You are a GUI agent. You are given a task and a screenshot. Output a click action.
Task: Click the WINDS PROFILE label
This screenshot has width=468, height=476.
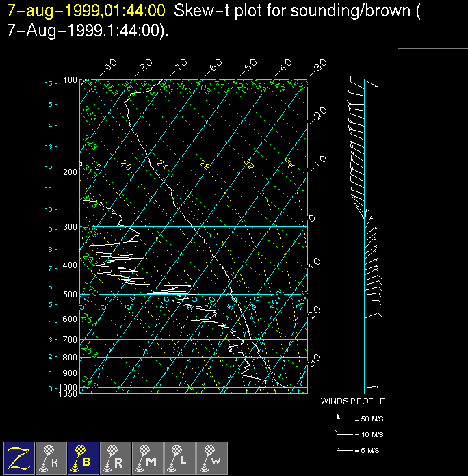pyautogui.click(x=352, y=401)
